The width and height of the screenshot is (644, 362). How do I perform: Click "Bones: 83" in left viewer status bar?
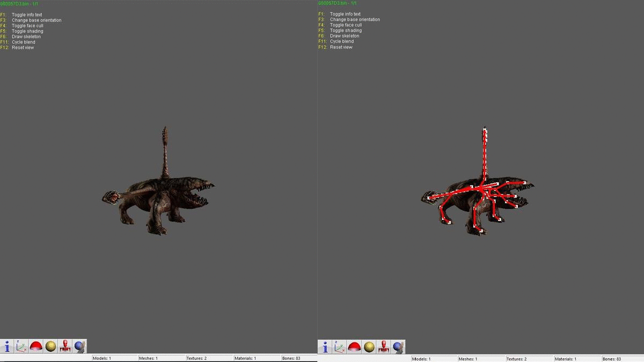tap(291, 358)
